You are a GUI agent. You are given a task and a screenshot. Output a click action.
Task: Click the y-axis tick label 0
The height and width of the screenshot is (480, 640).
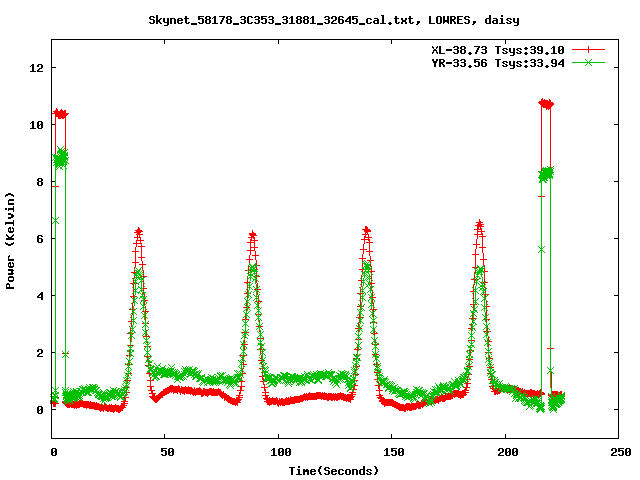pos(40,410)
